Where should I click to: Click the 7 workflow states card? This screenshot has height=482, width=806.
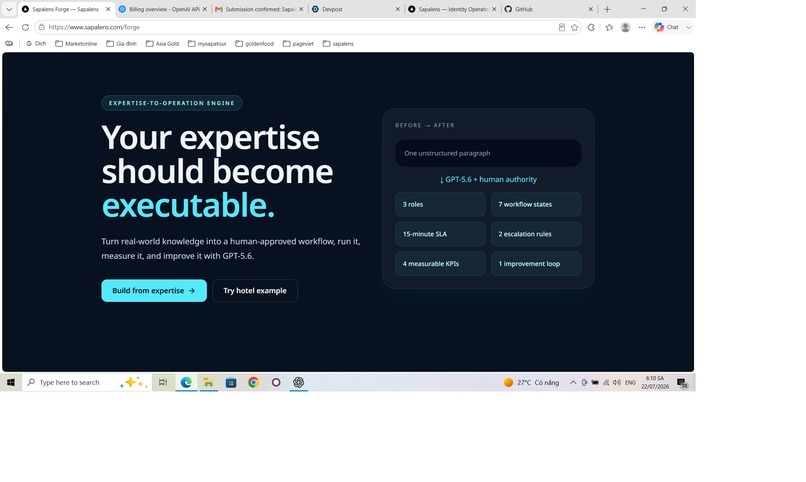tap(536, 205)
